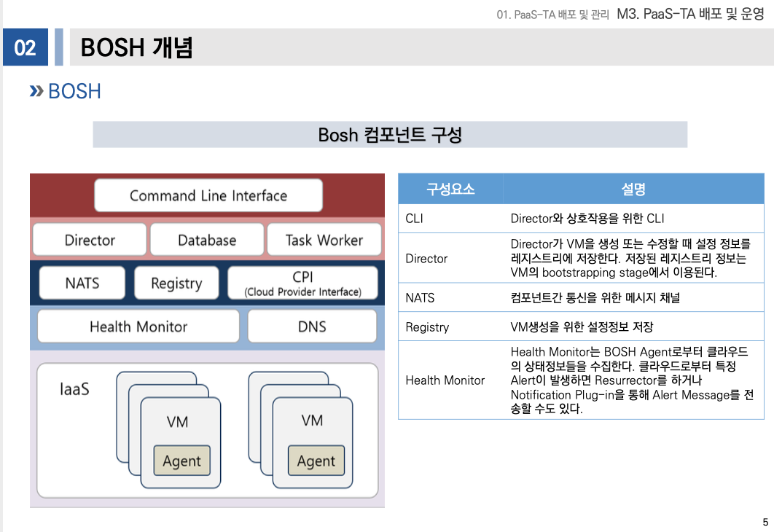Click the double chevron before BOSH

click(x=36, y=91)
